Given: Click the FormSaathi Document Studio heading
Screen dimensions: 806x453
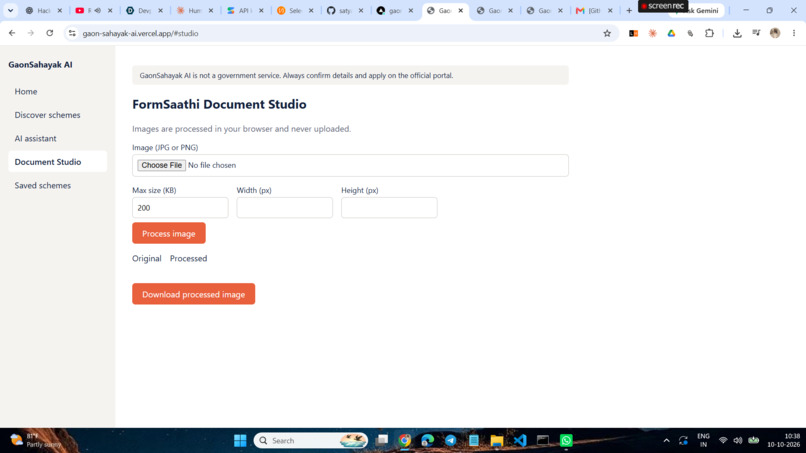Looking at the screenshot, I should [x=219, y=104].
